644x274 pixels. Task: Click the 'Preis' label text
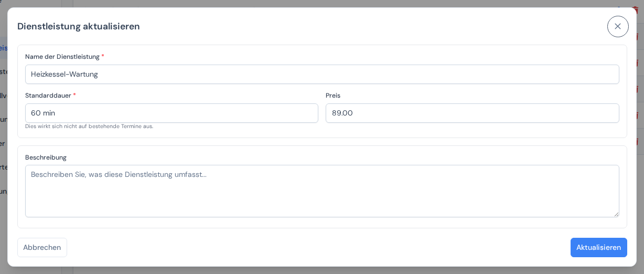click(333, 96)
